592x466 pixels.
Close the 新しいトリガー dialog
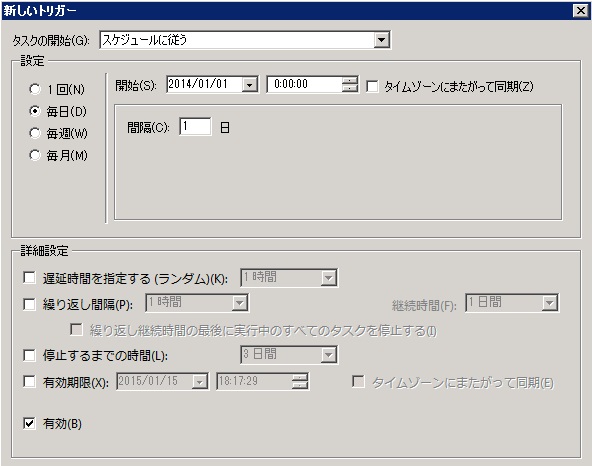click(580, 11)
